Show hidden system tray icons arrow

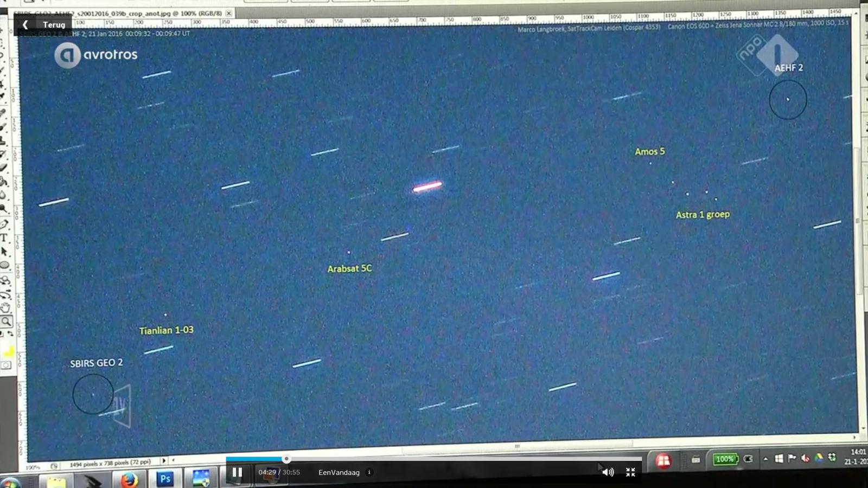(x=765, y=459)
